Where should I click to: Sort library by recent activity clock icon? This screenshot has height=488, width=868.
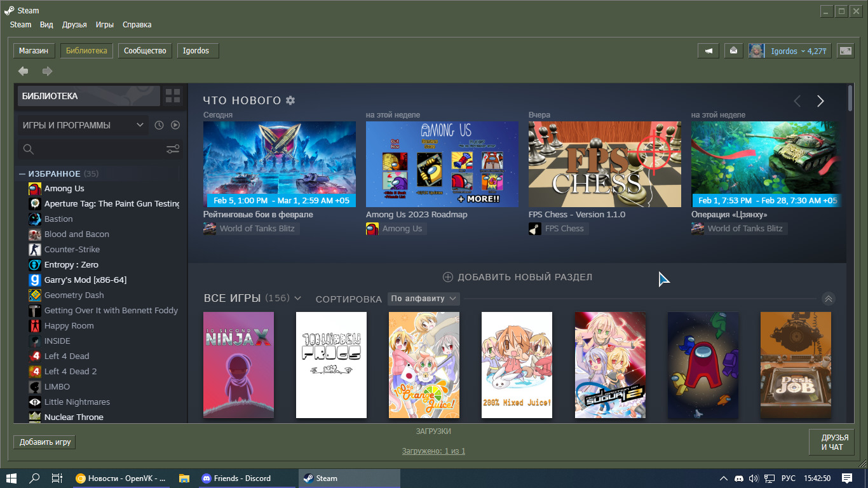(x=159, y=125)
